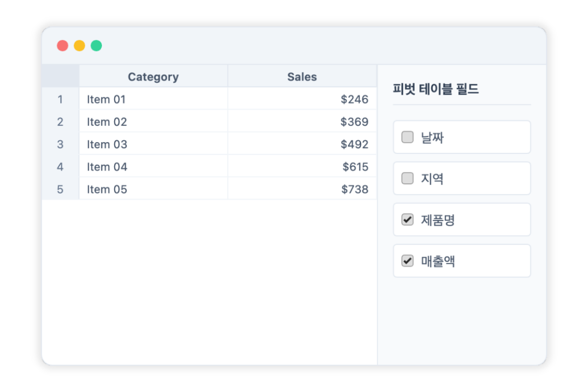Click the 제품명 field label
The image size is (588, 392).
tap(438, 220)
